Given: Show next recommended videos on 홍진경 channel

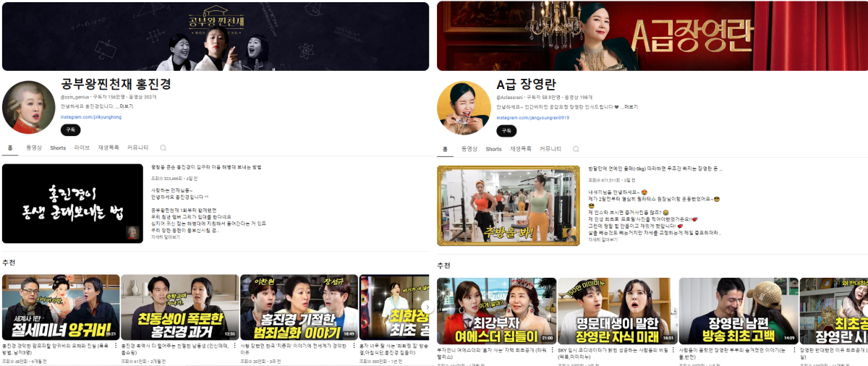Looking at the screenshot, I should (x=426, y=307).
